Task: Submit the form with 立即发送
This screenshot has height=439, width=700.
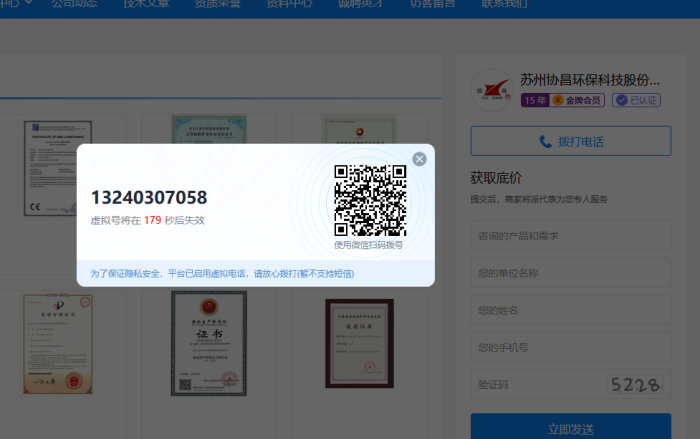Action: click(x=570, y=426)
